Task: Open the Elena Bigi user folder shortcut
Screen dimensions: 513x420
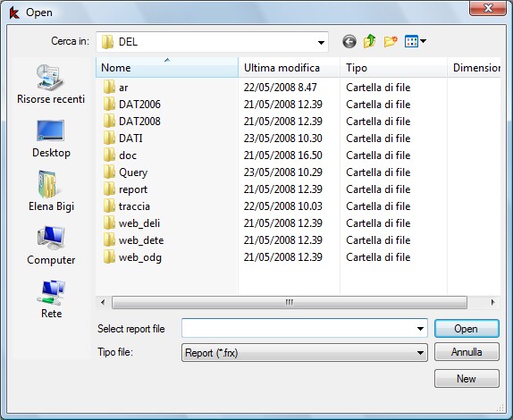Action: click(x=51, y=191)
